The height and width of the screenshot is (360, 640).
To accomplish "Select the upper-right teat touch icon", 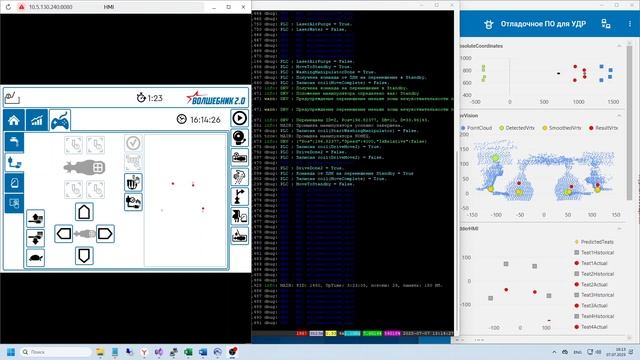I will click(x=96, y=145).
